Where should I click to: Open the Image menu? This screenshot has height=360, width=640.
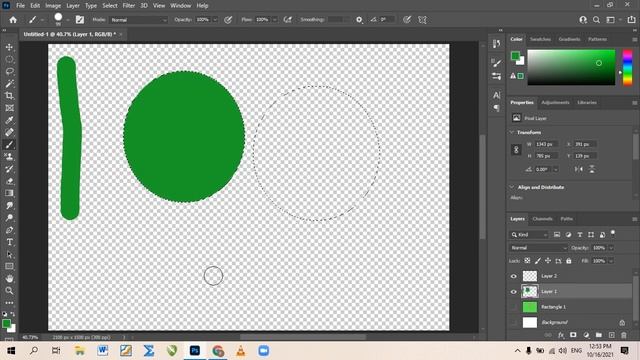(x=53, y=6)
